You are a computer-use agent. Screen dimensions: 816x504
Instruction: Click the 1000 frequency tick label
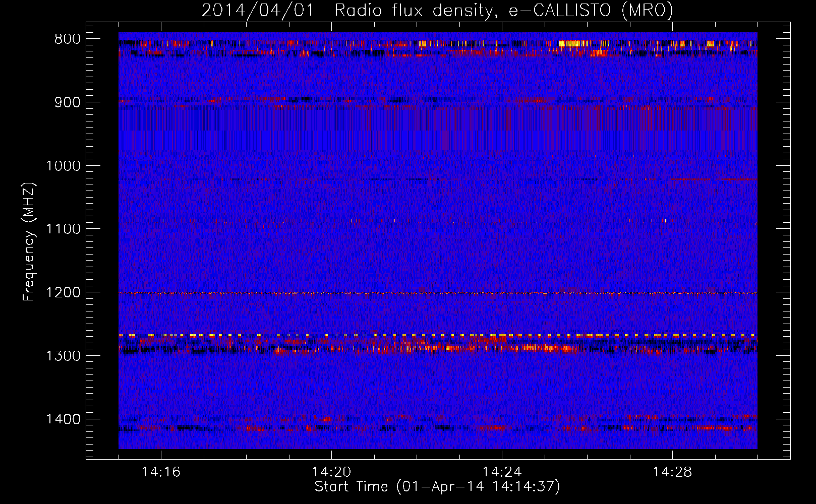click(63, 166)
